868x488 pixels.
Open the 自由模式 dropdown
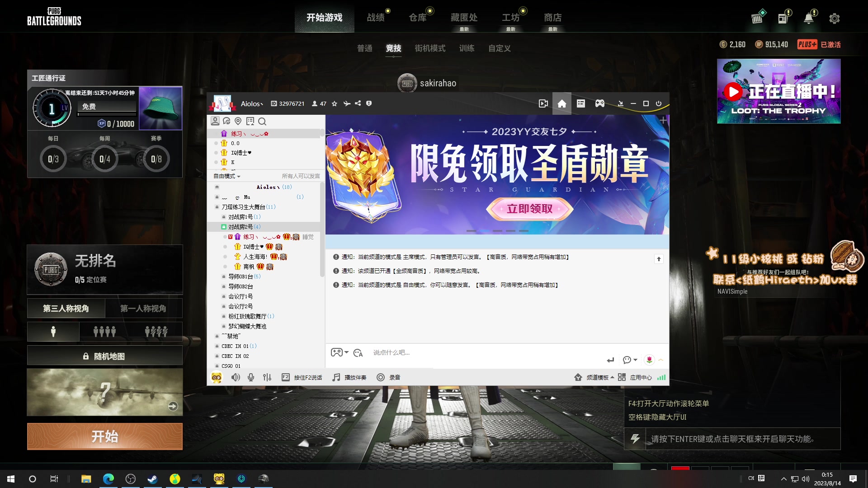coord(226,176)
